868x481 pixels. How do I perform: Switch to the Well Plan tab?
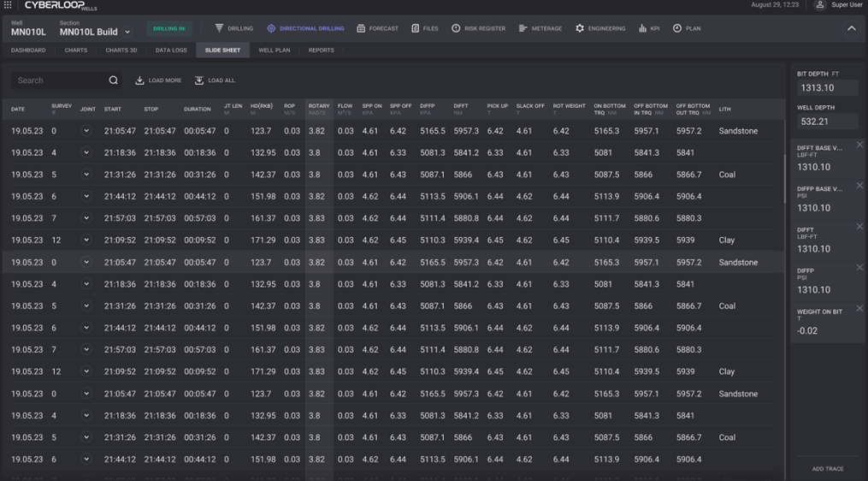click(x=274, y=50)
